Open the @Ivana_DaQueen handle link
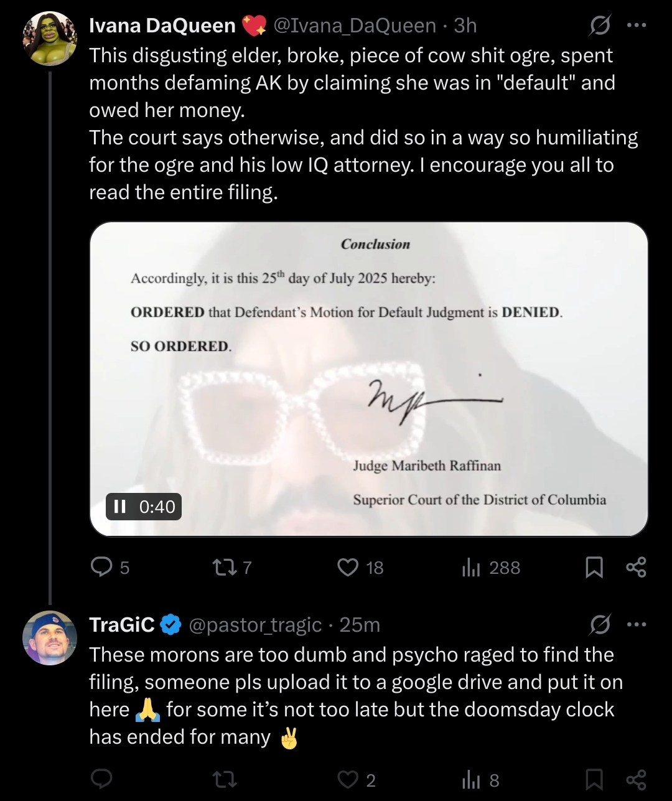The height and width of the screenshot is (801, 672). [355, 26]
